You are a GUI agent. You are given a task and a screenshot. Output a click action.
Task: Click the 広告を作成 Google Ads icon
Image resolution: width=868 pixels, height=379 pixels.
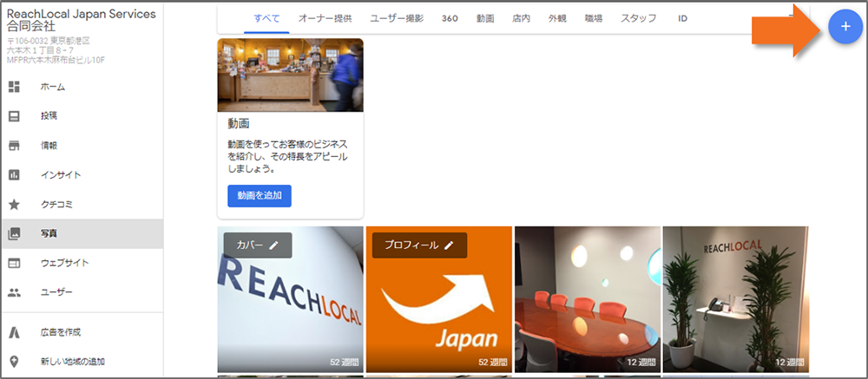point(15,332)
